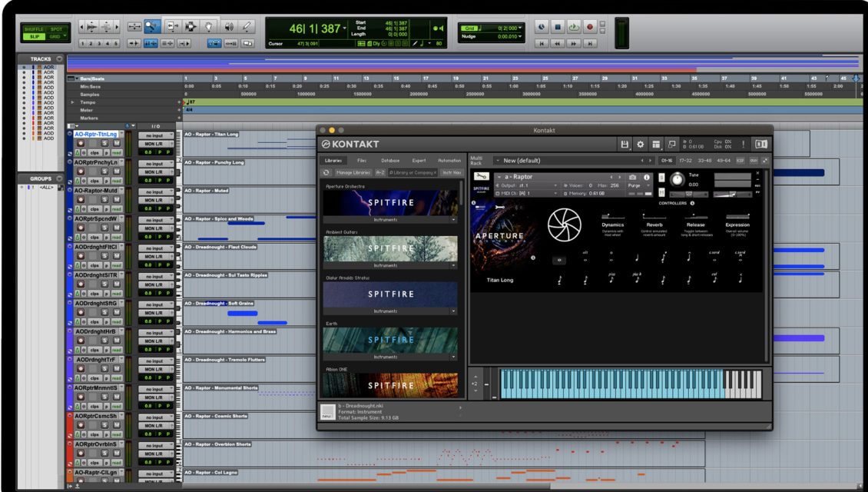
Task: Open Kontakt save/load disk icon menu
Action: pyautogui.click(x=624, y=144)
